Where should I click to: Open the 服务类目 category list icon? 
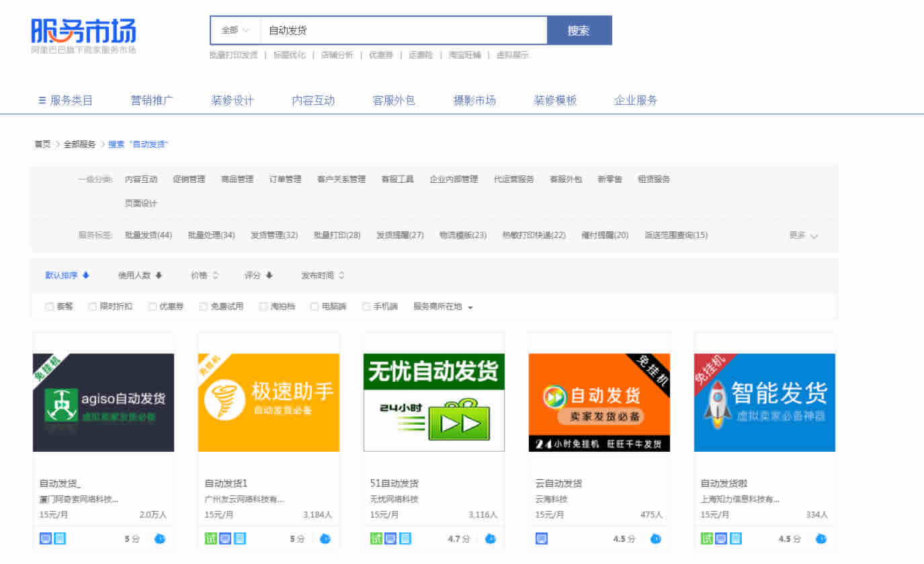coord(40,99)
